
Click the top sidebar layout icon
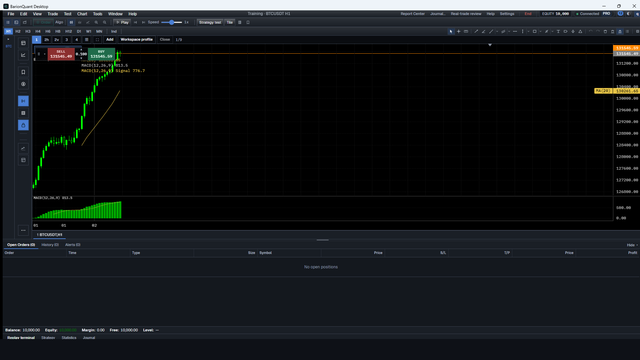point(23,43)
